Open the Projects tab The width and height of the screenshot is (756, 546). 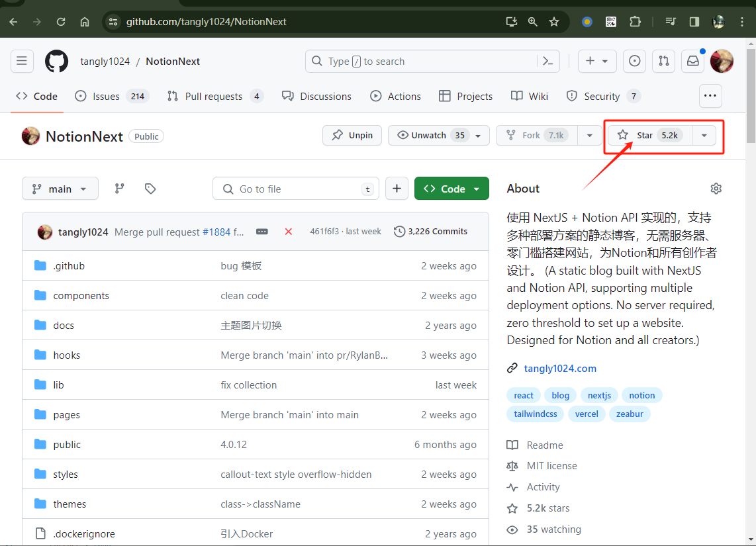[466, 97]
